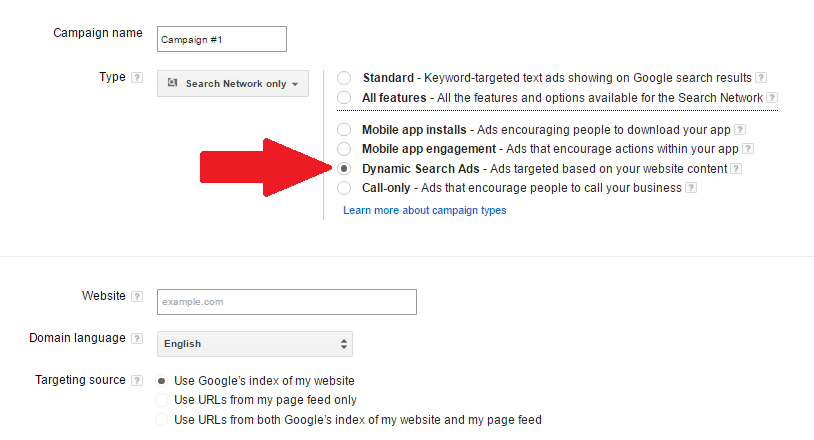This screenshot has height=440, width=814.
Task: Click help icon after Standard description
Action: (x=761, y=78)
